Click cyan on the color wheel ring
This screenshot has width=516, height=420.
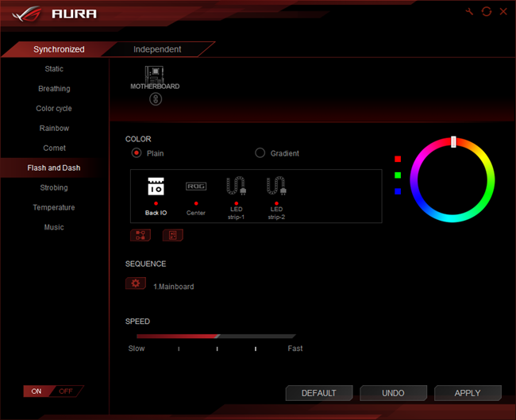[x=452, y=218]
